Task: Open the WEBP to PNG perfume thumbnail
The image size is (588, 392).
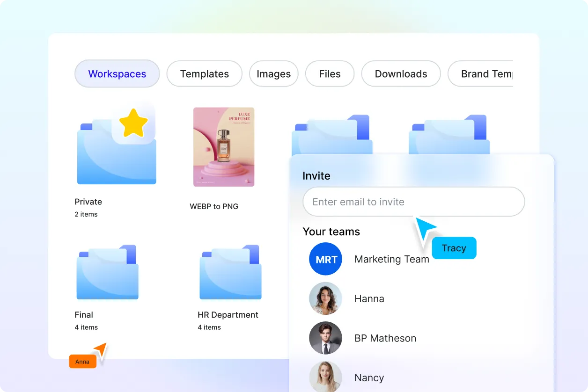Action: (x=224, y=147)
